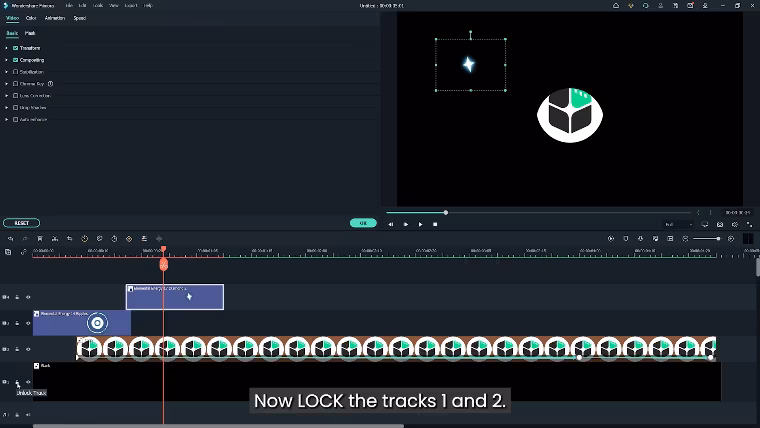Switch to the Mask sub-tab
Viewport: 760px width, 428px height.
[30, 33]
